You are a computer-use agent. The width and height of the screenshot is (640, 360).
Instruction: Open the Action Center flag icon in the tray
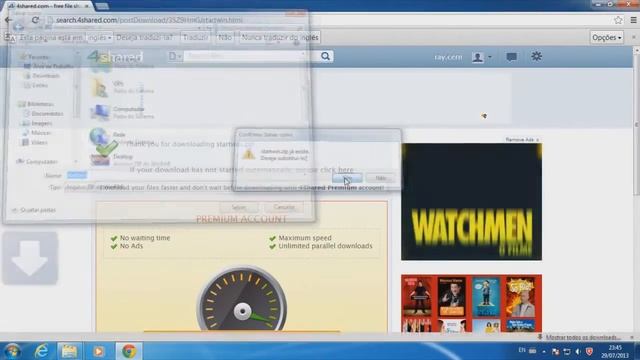(x=555, y=351)
